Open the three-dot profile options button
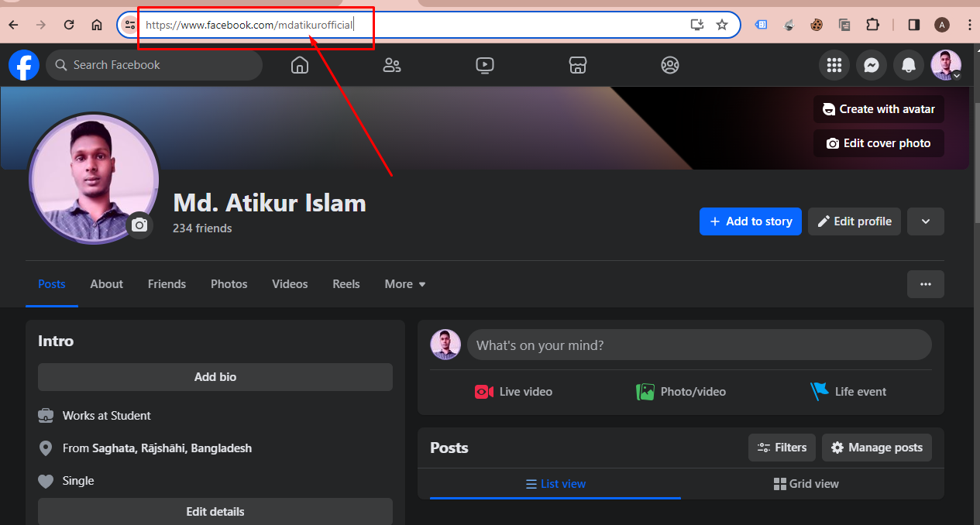The height and width of the screenshot is (525, 980). click(926, 284)
